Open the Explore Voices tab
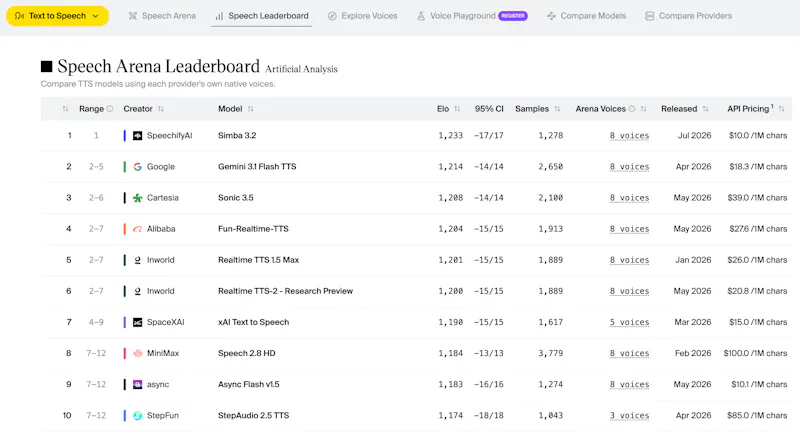 click(x=362, y=16)
